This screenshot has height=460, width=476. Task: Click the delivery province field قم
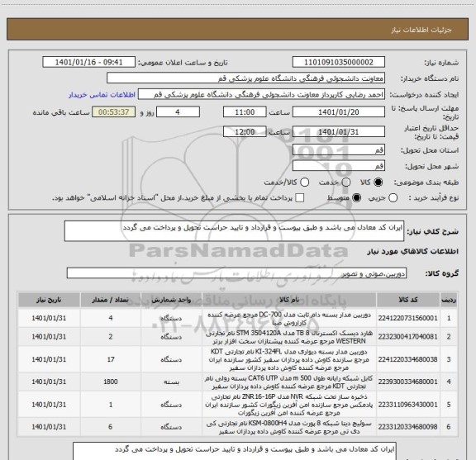pyautogui.click(x=339, y=149)
